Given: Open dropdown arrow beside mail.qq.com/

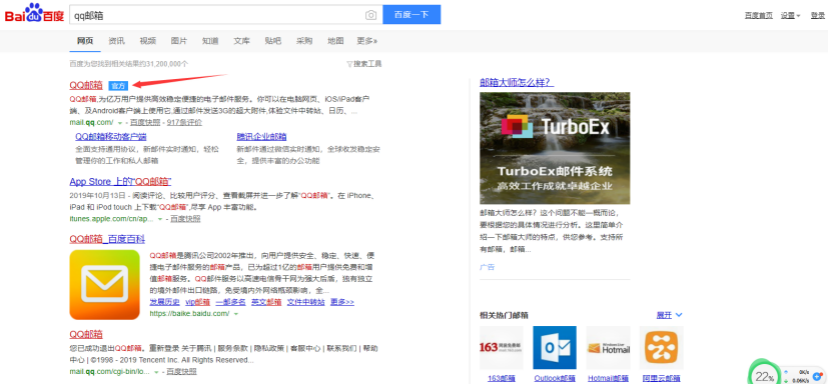Looking at the screenshot, I should pyautogui.click(x=120, y=123).
